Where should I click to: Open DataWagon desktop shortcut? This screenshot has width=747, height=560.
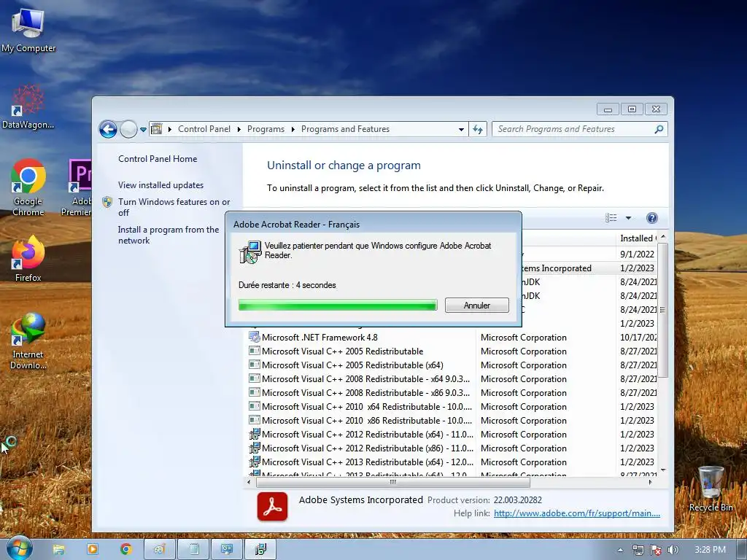tap(28, 107)
